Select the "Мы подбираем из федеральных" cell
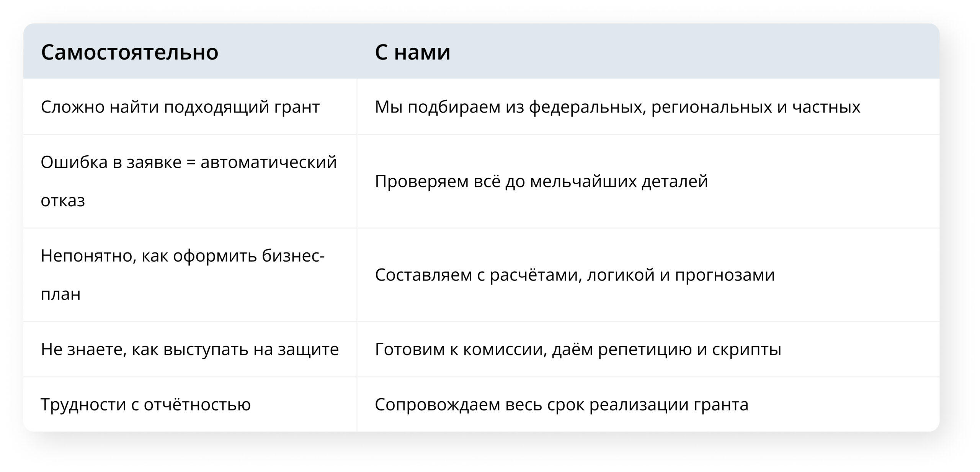Image resolution: width=980 pixels, height=472 pixels. [648, 107]
